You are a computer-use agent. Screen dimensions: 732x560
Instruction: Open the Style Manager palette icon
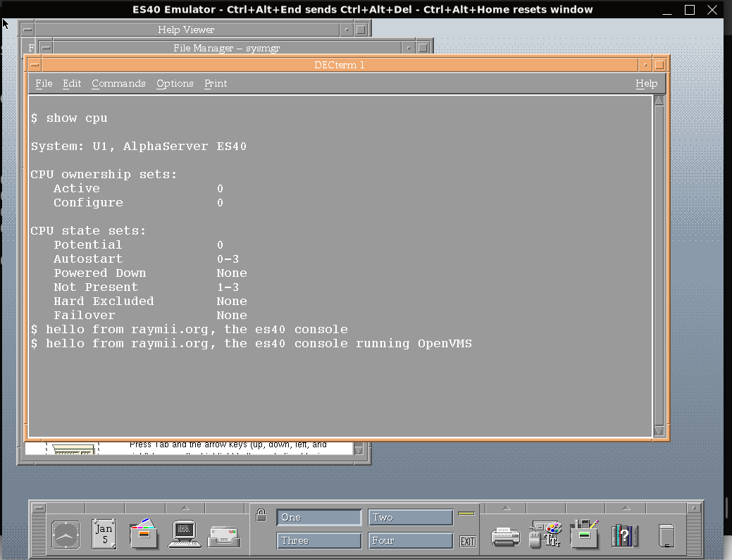[x=545, y=535]
